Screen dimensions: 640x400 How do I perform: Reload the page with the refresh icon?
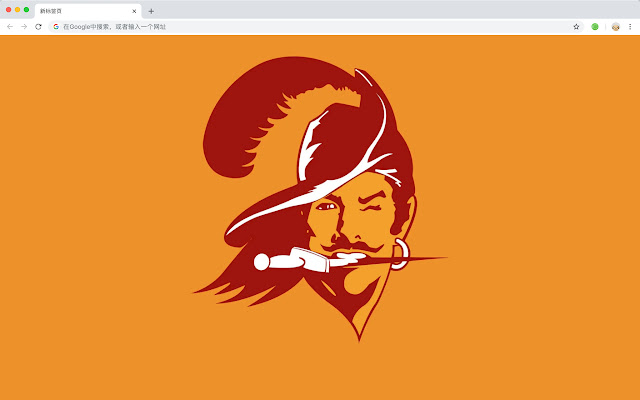[x=38, y=27]
